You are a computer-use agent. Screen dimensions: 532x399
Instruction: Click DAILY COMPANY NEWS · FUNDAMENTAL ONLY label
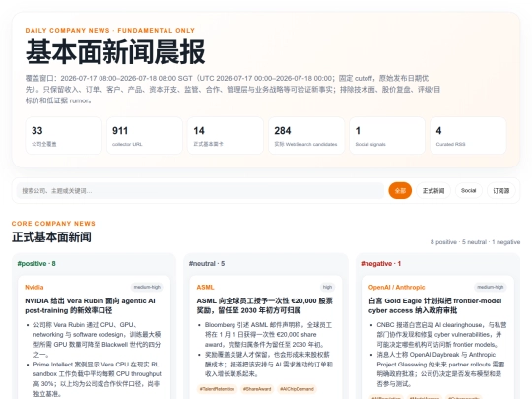110,31
